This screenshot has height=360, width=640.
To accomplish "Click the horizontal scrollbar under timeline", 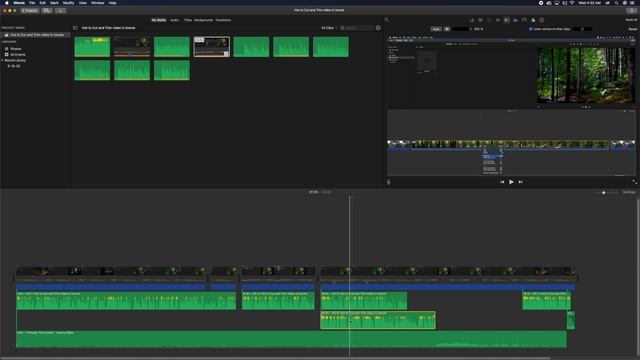I will pyautogui.click(x=276, y=358).
